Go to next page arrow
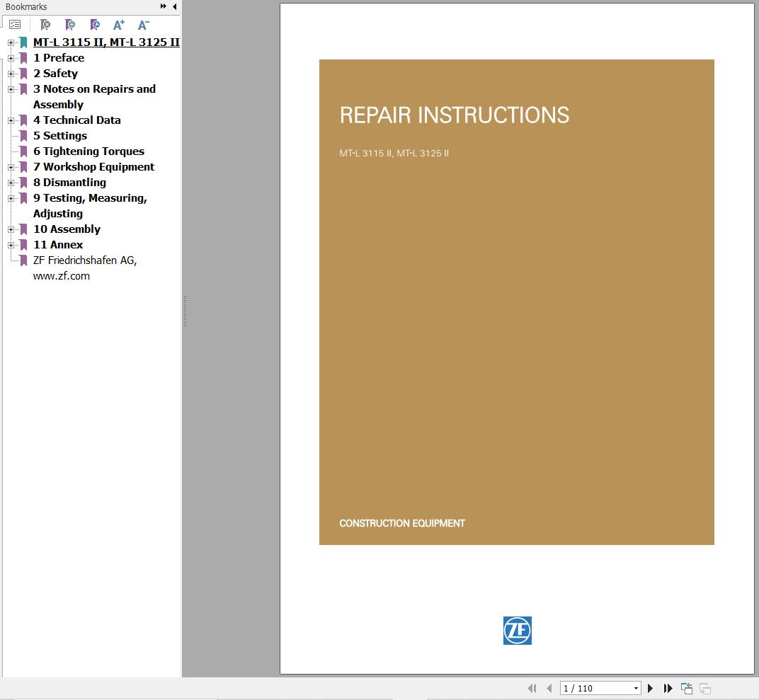The width and height of the screenshot is (759, 700). (650, 688)
